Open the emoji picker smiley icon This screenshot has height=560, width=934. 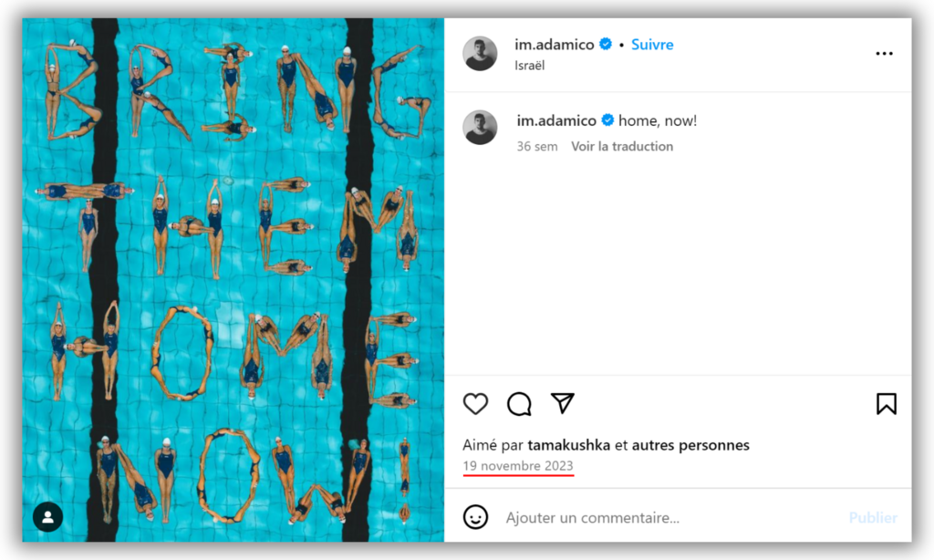tap(475, 517)
